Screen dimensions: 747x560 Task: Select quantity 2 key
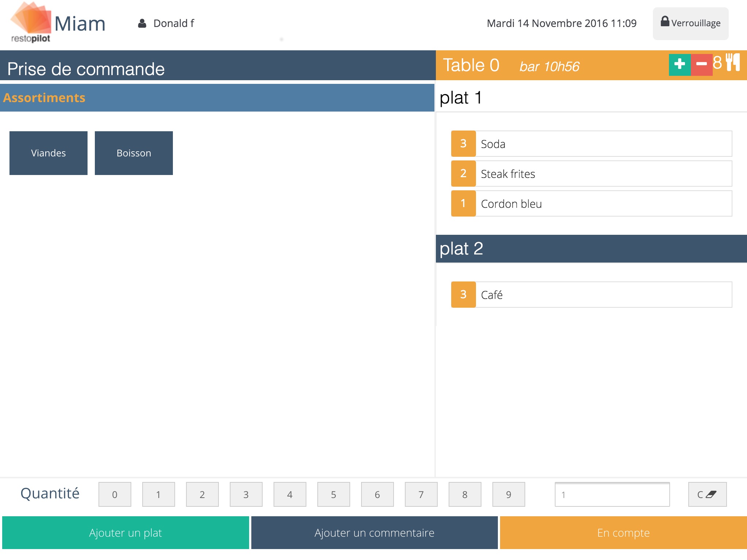(202, 494)
